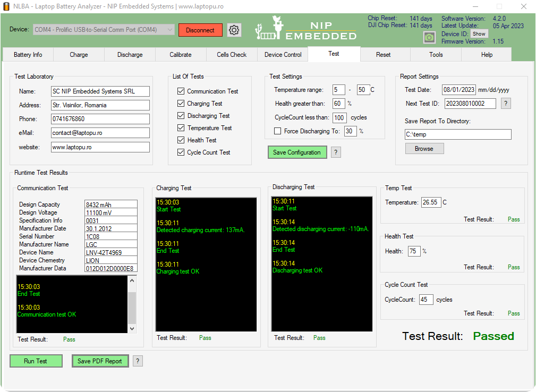Edit the laboratory Name field
This screenshot has height=392, width=536.
tap(100, 91)
